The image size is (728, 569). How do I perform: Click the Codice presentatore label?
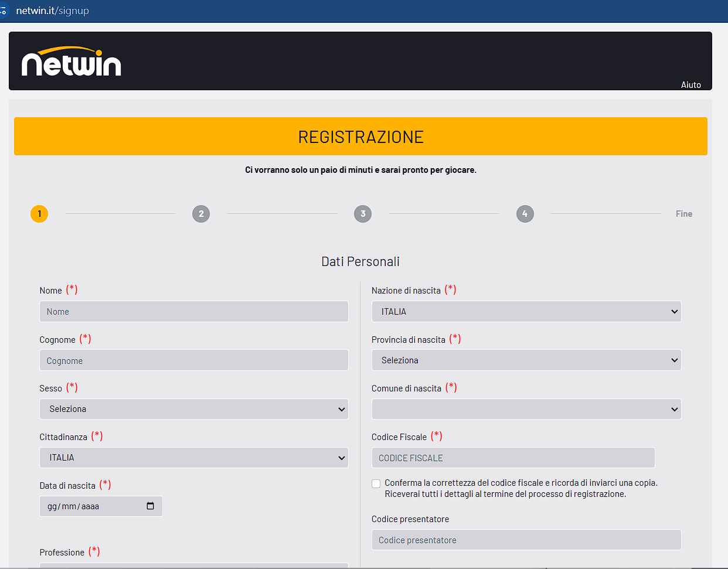pyautogui.click(x=410, y=519)
